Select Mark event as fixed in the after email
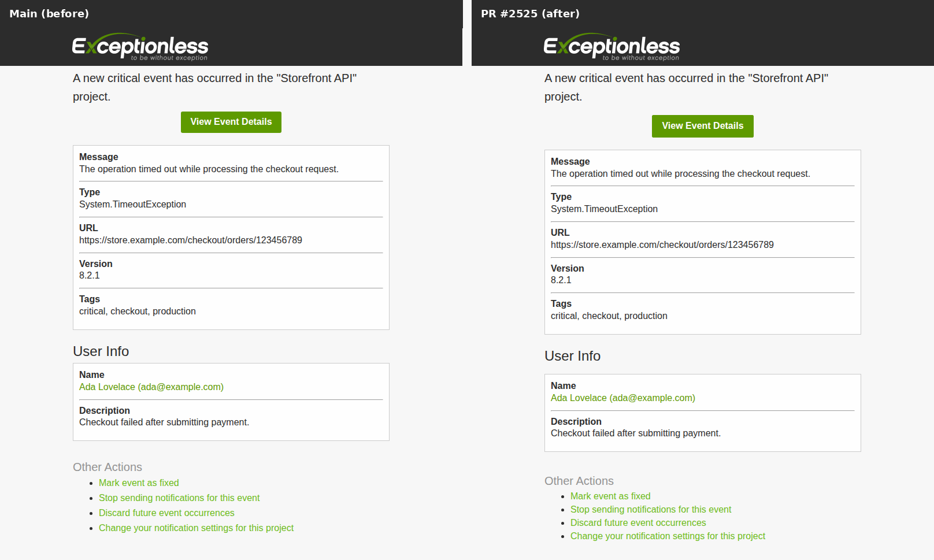The image size is (934, 560). [610, 496]
